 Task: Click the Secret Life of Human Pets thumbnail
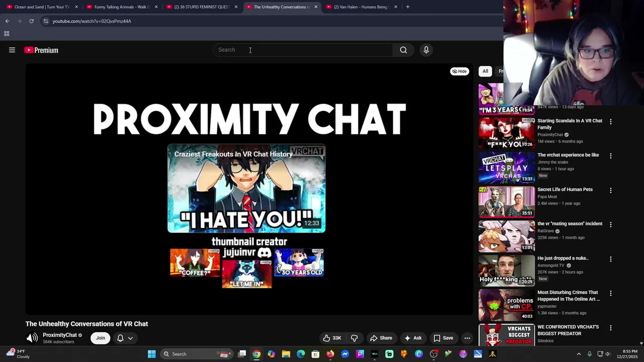(506, 202)
